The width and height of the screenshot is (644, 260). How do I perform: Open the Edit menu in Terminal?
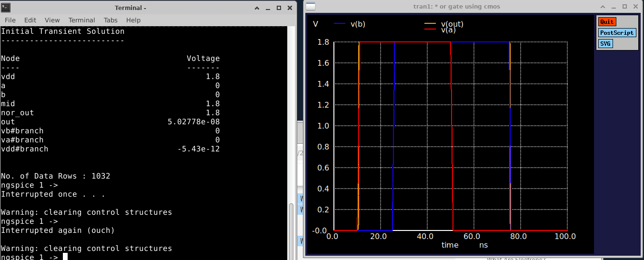pos(30,20)
